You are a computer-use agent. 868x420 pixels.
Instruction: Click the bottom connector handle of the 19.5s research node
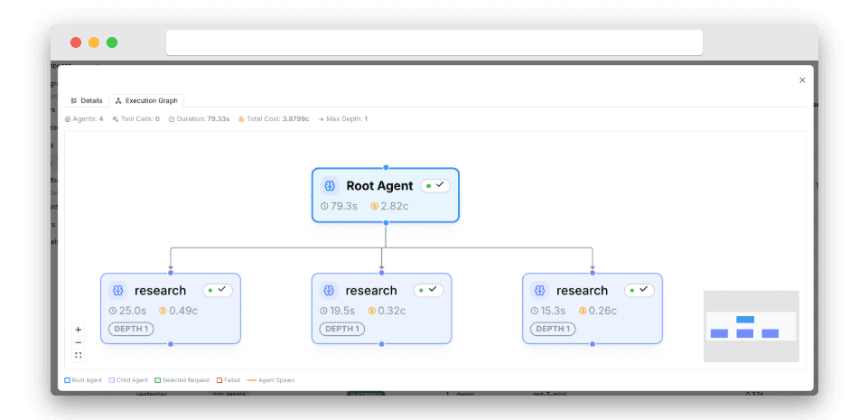click(381, 344)
